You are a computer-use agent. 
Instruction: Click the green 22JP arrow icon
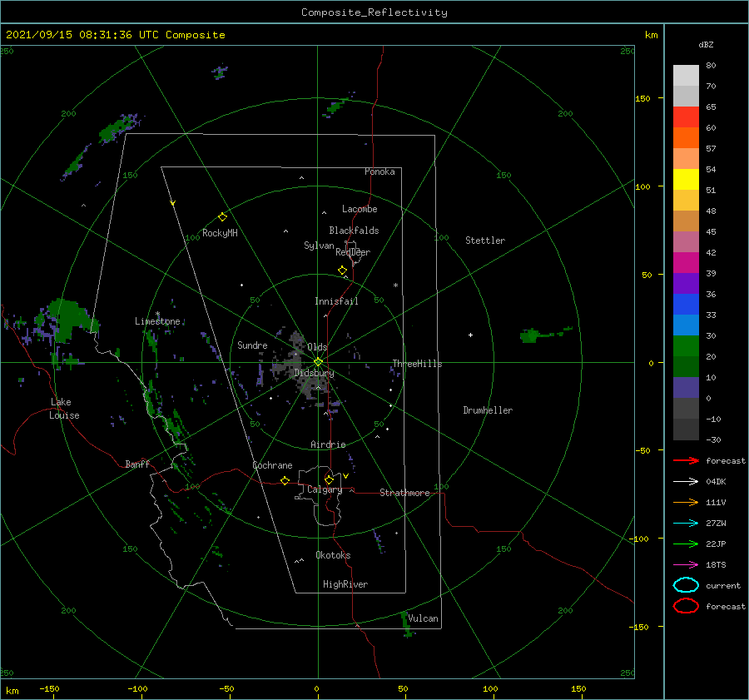(686, 544)
